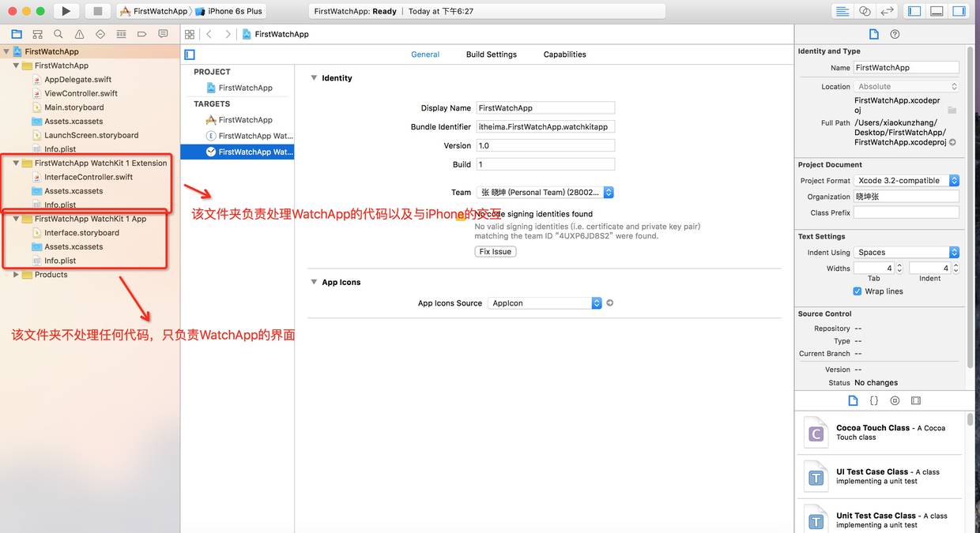Choose location folder icon
The image size is (980, 533).
pos(952,110)
